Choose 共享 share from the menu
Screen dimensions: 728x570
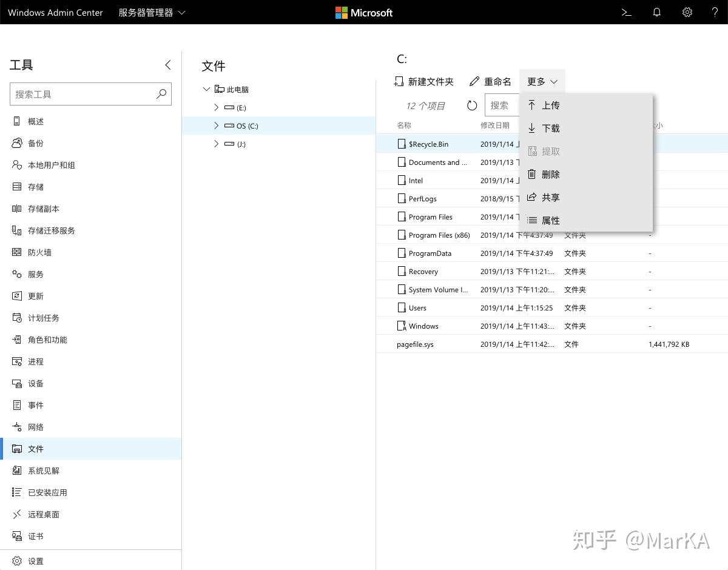tap(586, 198)
